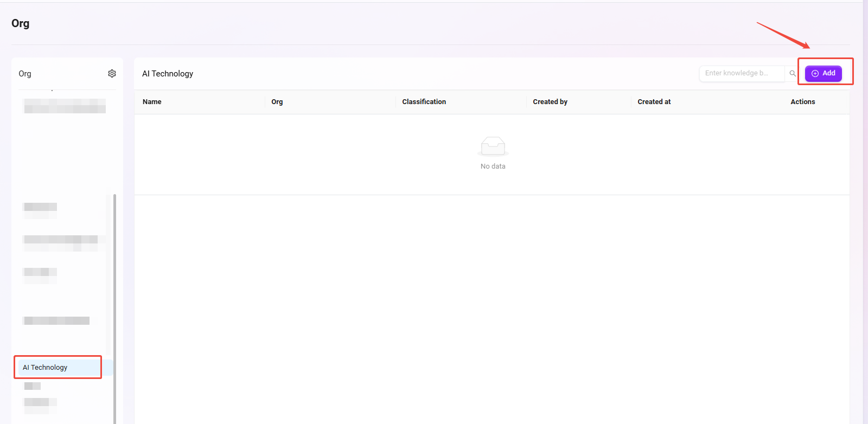
Task: Click the Org column header in table
Action: tap(277, 102)
